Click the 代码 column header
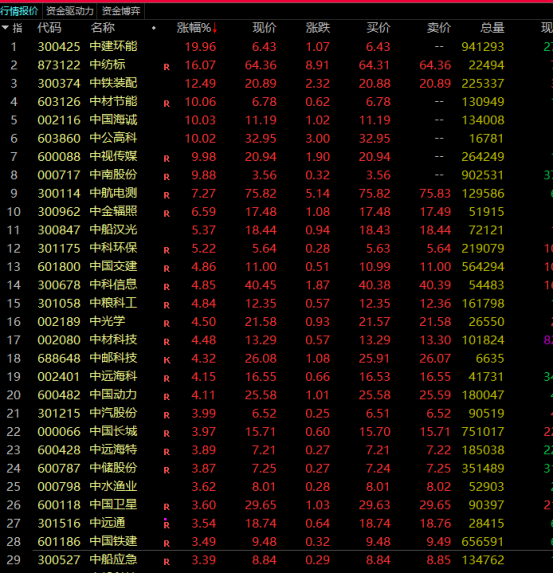 pyautogui.click(x=49, y=28)
